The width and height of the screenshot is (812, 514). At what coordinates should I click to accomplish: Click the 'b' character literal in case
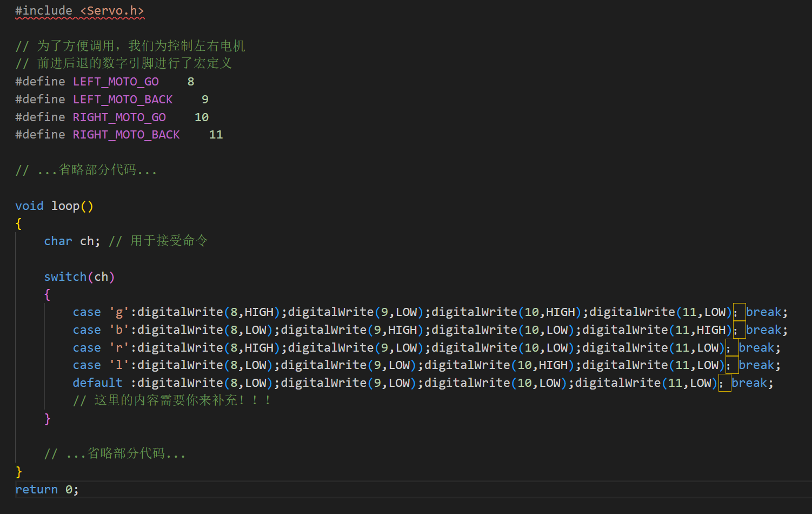(119, 330)
